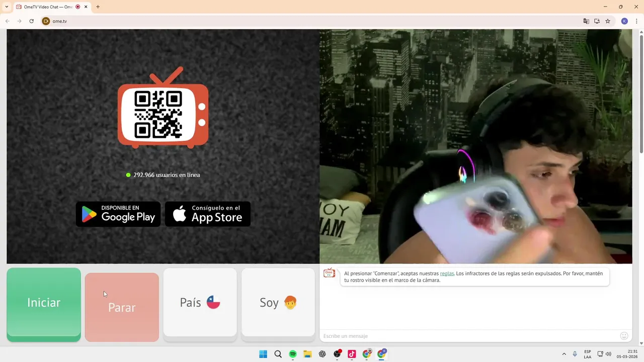Click the Google Play download badge
644x362 pixels.
click(x=118, y=214)
